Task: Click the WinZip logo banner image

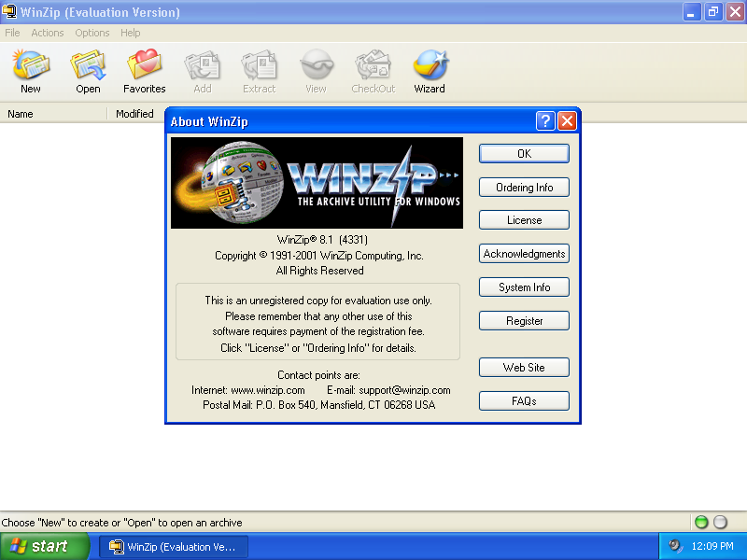Action: coord(317,183)
